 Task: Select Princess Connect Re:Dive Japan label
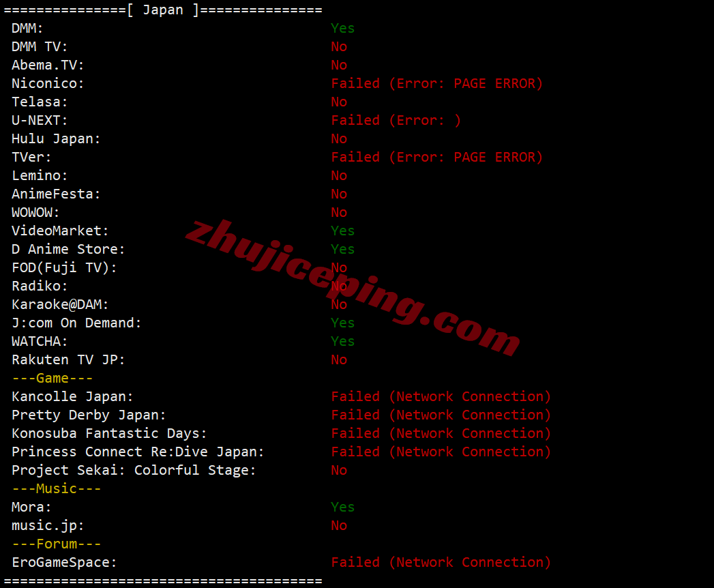[138, 452]
